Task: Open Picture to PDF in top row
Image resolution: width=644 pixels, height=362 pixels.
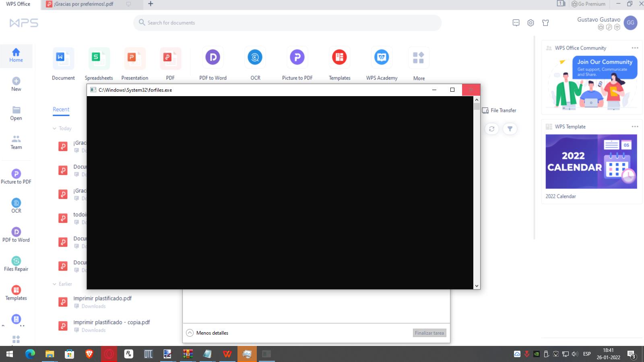Action: tap(297, 58)
